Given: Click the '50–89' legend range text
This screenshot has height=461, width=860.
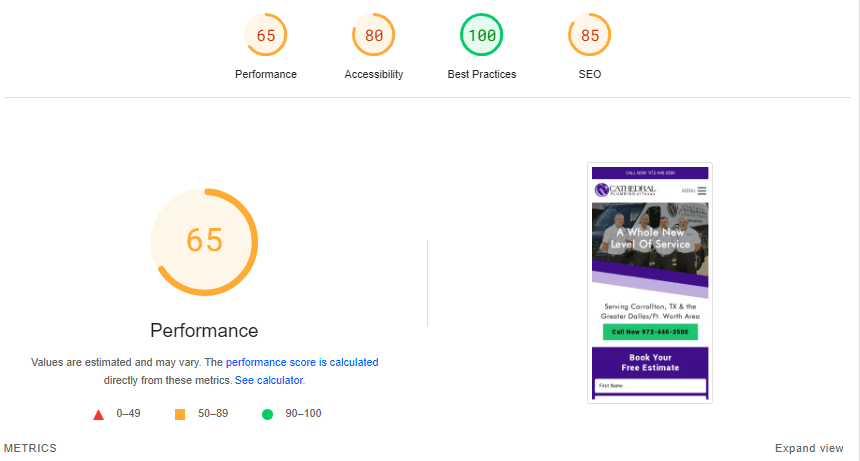Looking at the screenshot, I should pos(213,413).
